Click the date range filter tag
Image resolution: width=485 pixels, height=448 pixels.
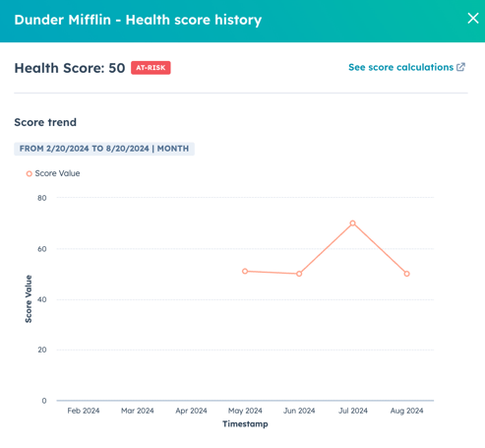click(104, 149)
